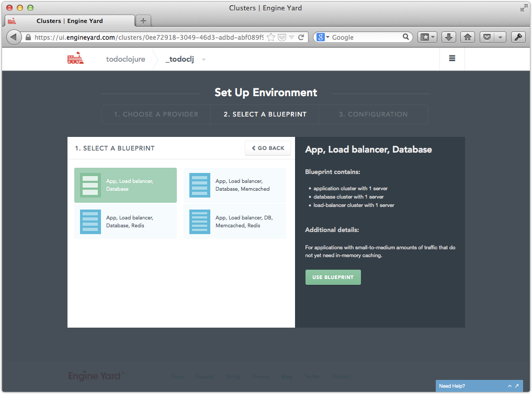Open the downloads arrow button
The image size is (532, 394).
(448, 37)
